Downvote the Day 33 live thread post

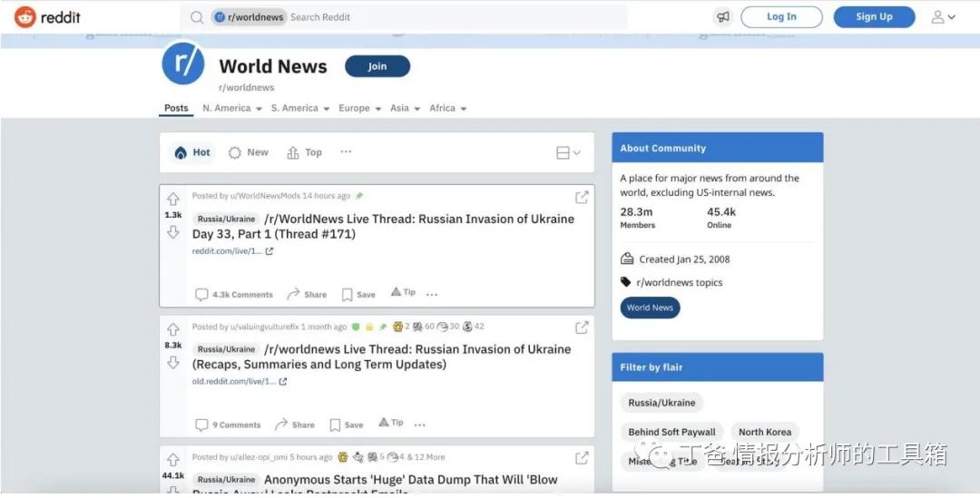[x=173, y=232]
